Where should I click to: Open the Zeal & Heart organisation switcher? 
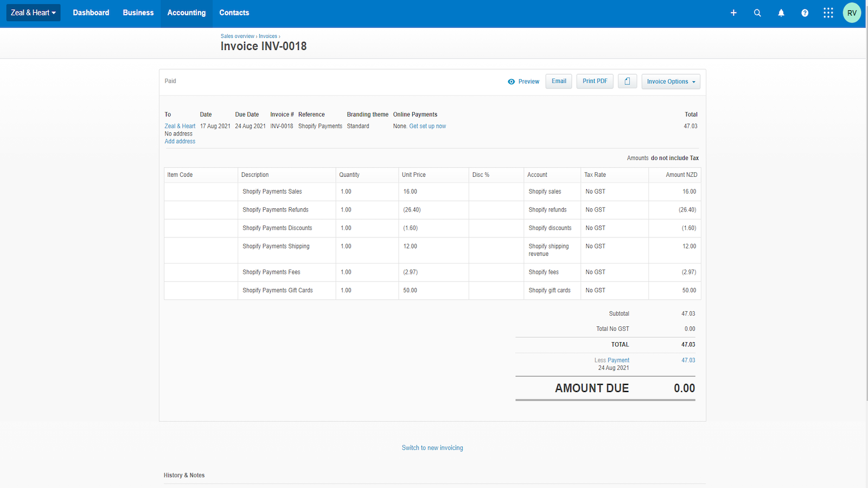(x=33, y=12)
